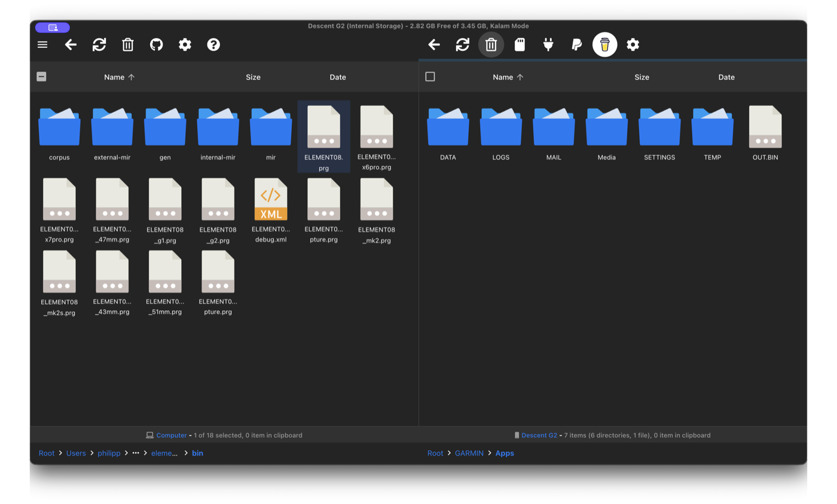Select the XML debug.xml file
The height and width of the screenshot is (504, 837).
click(x=271, y=210)
